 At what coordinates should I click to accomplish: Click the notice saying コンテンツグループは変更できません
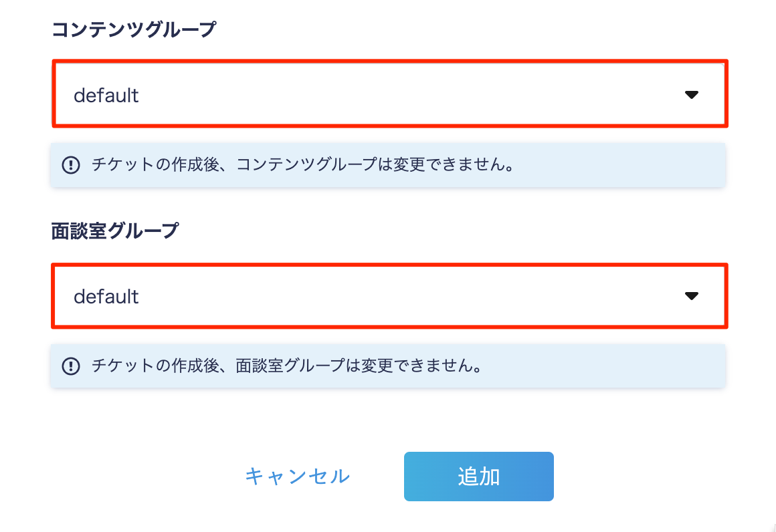tap(303, 164)
